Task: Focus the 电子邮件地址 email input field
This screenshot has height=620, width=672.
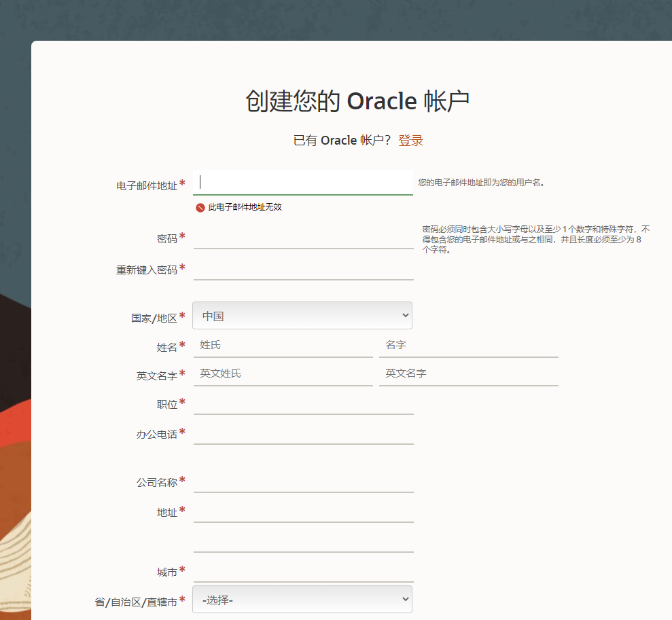Action: (x=303, y=183)
